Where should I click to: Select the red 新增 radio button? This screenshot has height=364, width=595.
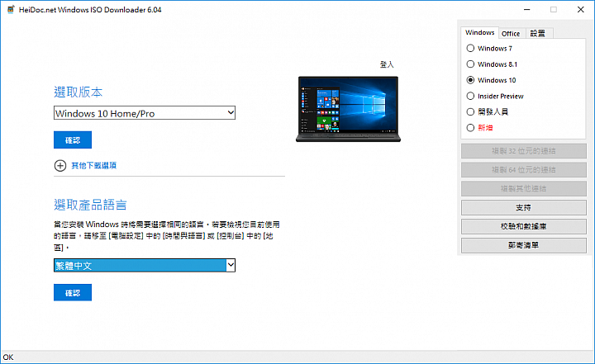click(x=470, y=128)
